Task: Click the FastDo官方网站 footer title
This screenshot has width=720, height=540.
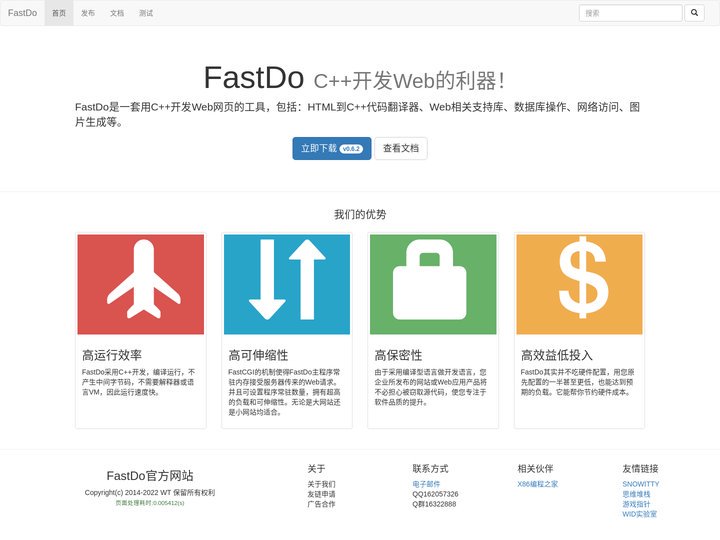Action: [x=150, y=476]
